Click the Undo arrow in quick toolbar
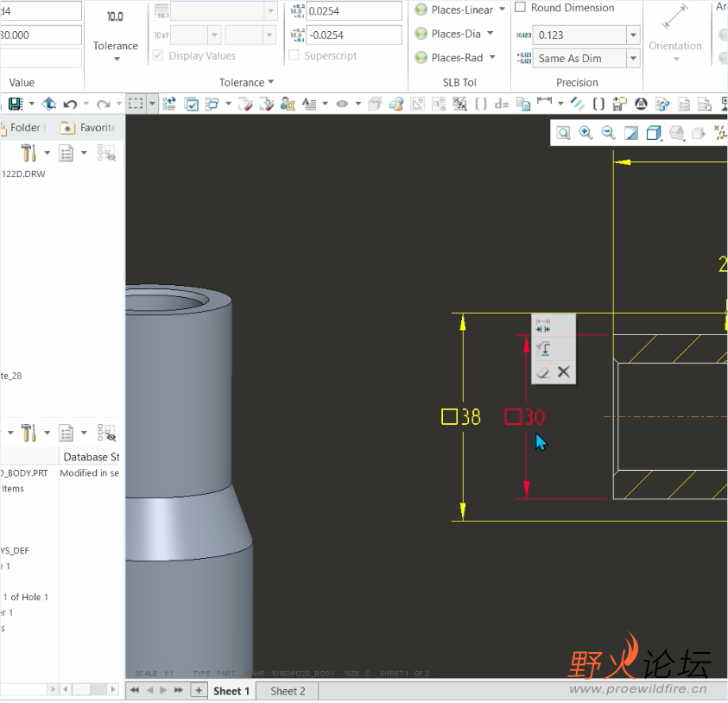 coord(71,104)
